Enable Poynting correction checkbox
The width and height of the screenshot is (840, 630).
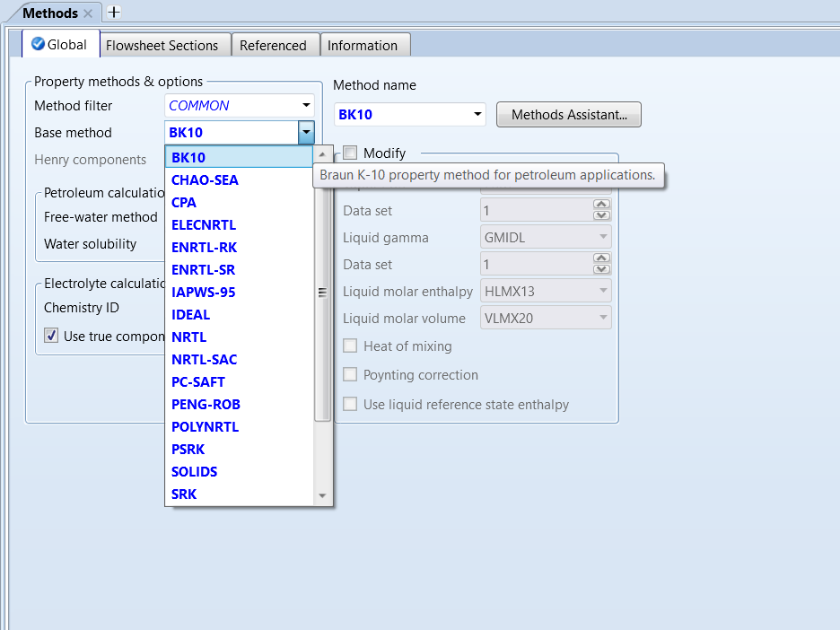(350, 374)
